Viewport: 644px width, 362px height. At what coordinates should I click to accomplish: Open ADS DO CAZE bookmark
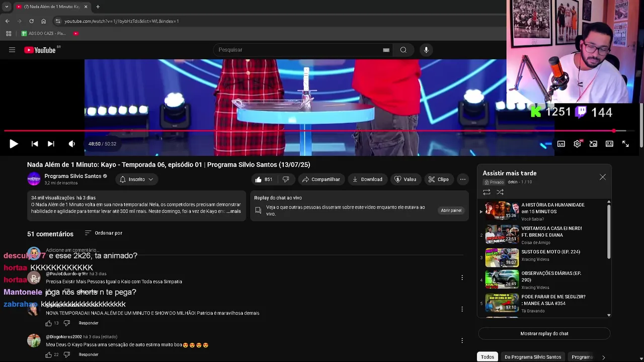(44, 33)
